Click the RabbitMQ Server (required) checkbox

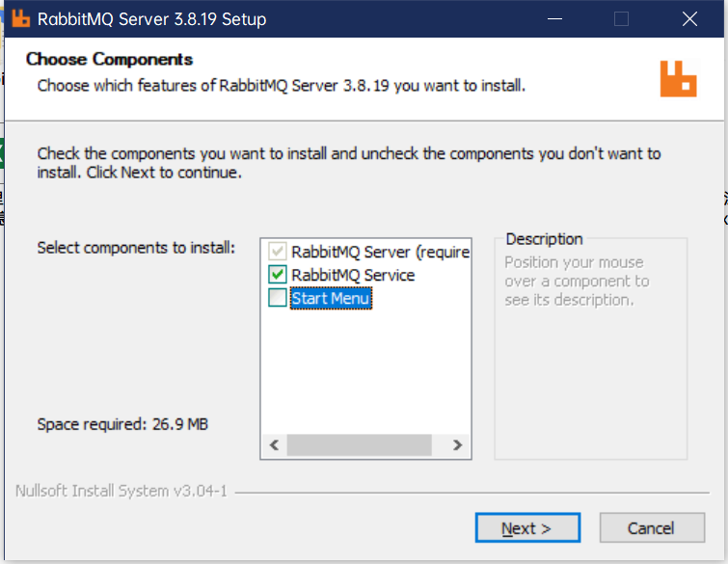point(278,253)
